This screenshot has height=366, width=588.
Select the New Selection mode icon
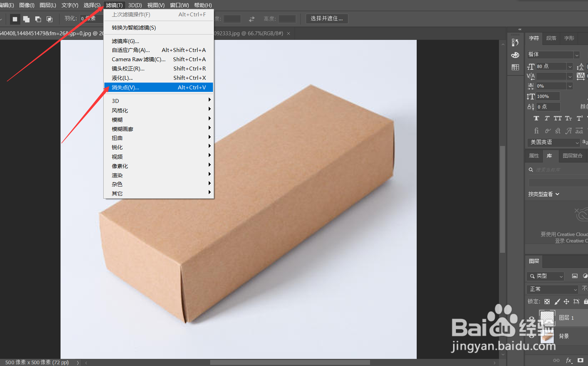coord(15,19)
